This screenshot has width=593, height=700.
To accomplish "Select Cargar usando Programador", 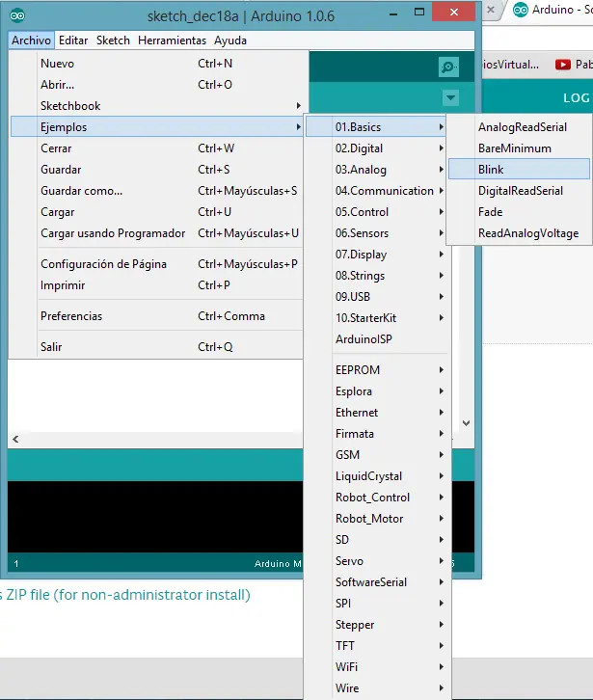I will tap(157, 233).
